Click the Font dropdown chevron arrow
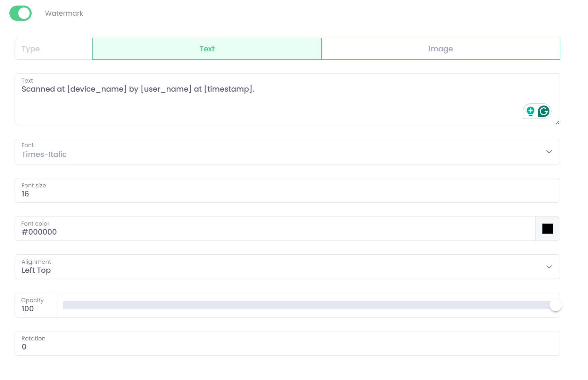 pyautogui.click(x=549, y=152)
